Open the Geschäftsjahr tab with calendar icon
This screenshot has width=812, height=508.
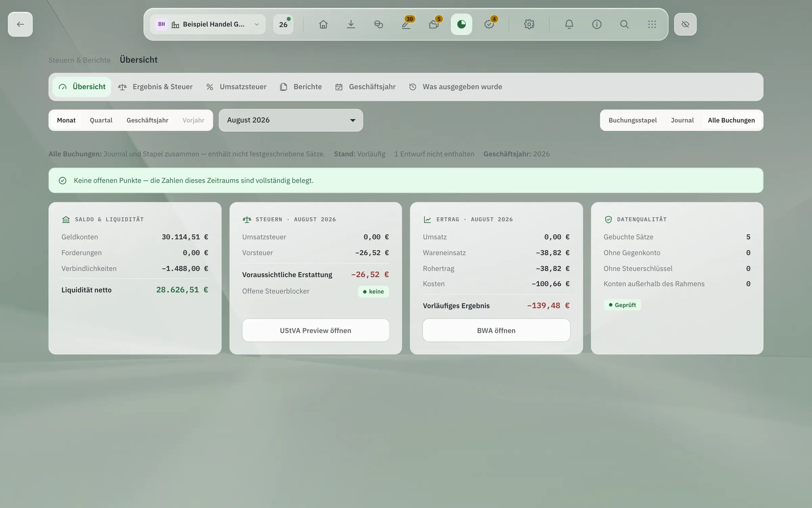[365, 87]
